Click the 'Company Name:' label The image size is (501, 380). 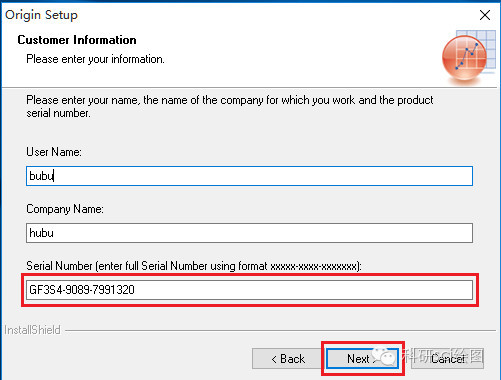pyautogui.click(x=65, y=209)
